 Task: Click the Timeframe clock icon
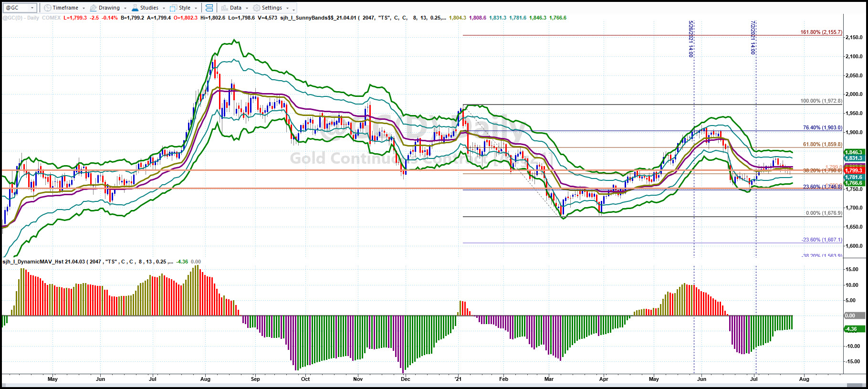47,8
